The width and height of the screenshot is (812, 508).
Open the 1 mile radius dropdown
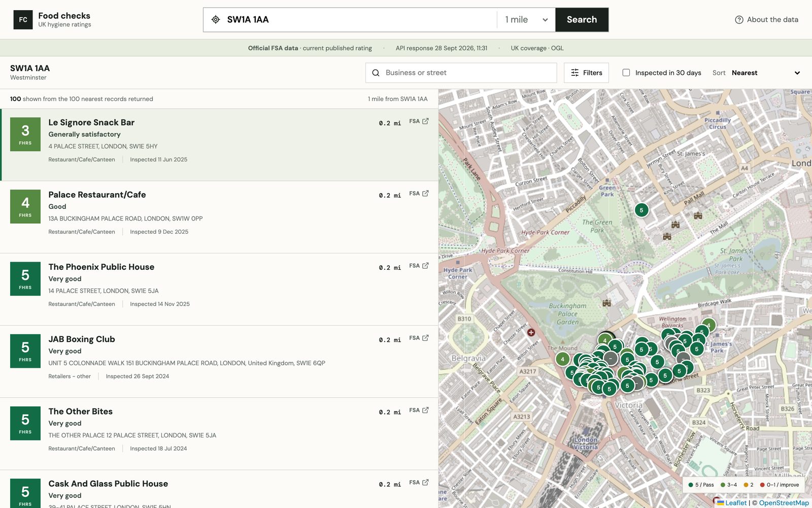coord(526,20)
